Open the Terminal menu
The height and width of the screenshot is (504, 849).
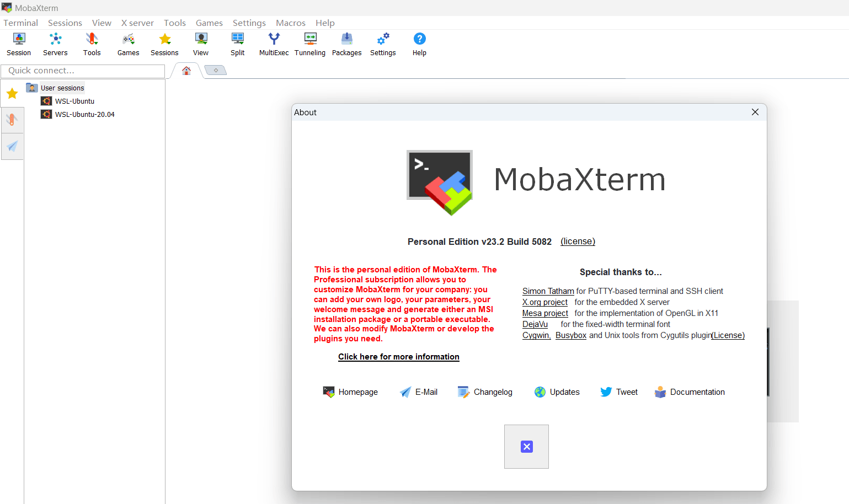[x=20, y=23]
